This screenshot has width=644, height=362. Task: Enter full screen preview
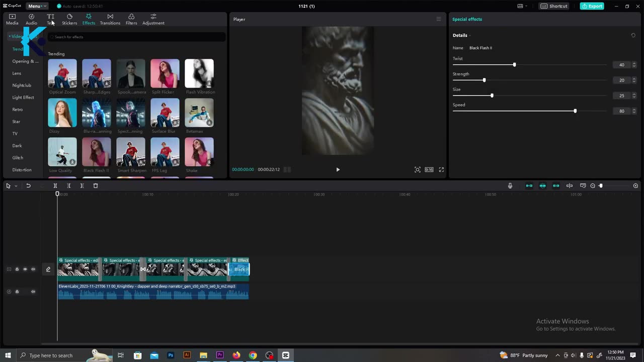coord(441,169)
